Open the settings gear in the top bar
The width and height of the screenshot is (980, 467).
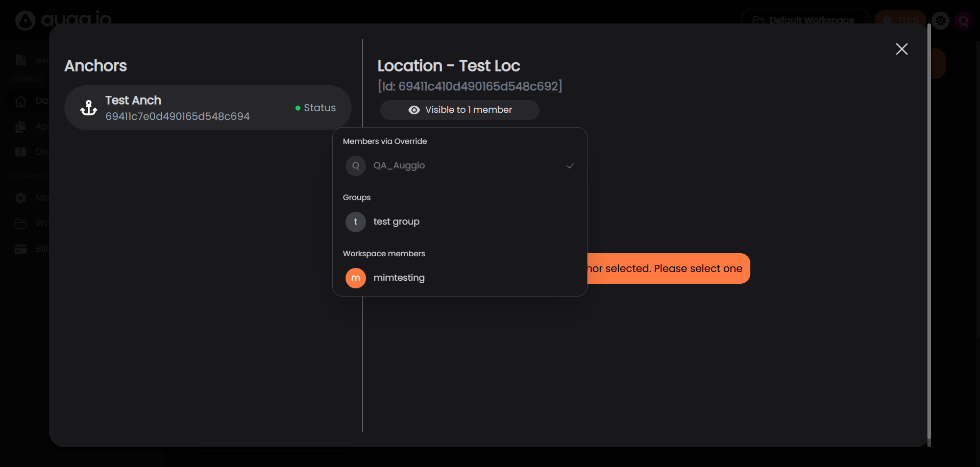941,20
